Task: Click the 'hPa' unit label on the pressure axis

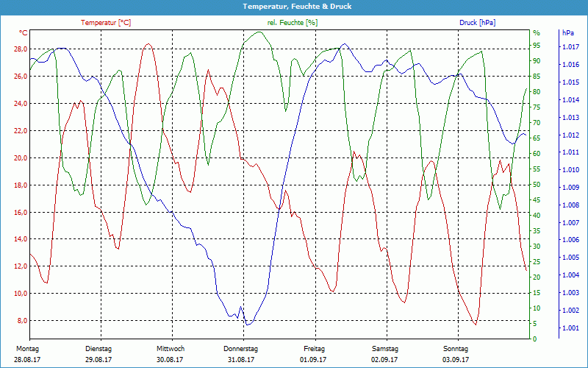Action: (568, 32)
